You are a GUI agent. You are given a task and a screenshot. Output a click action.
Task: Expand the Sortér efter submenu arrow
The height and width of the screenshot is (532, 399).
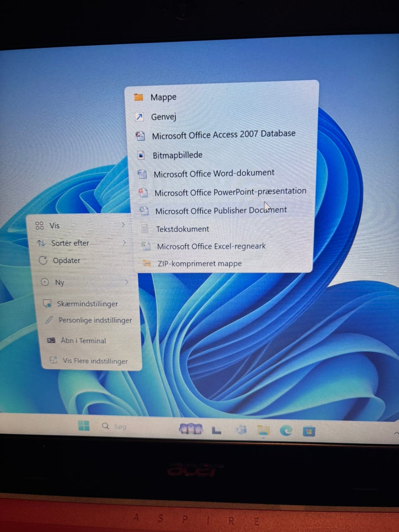(x=124, y=242)
